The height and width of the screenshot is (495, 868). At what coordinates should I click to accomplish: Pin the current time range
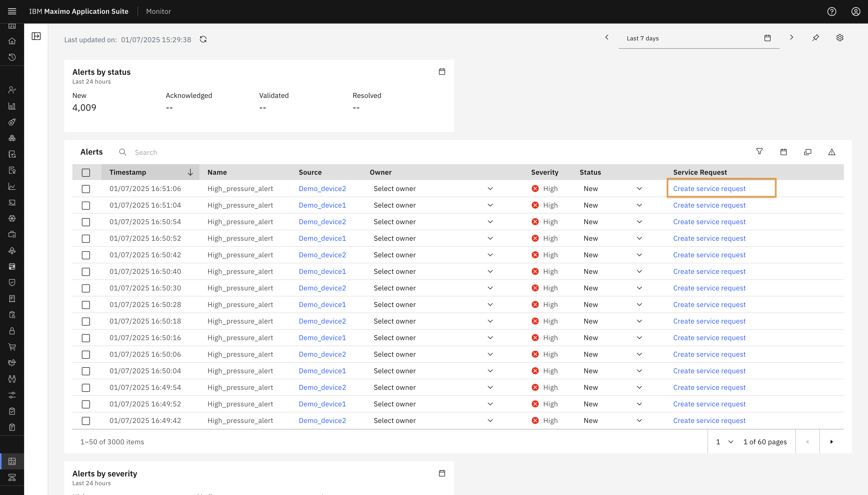(x=816, y=38)
